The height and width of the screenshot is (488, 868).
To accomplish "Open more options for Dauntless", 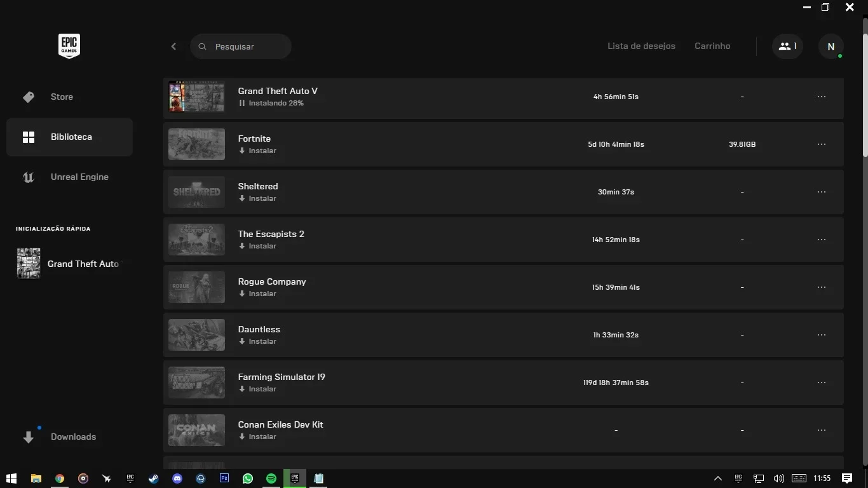I will tap(822, 335).
